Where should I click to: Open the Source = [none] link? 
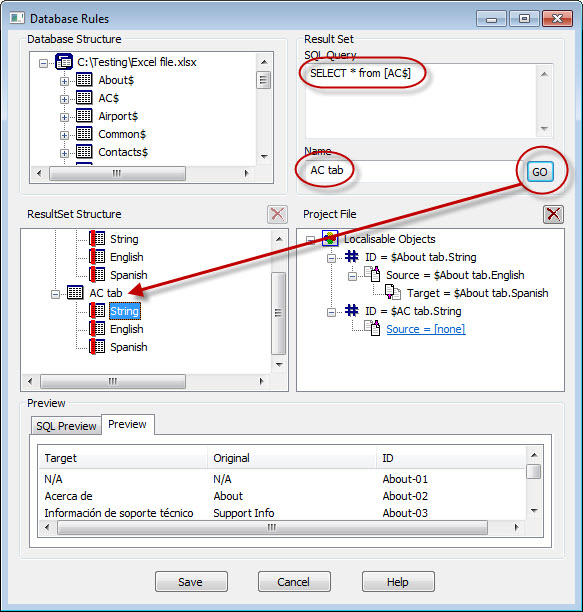pos(426,329)
